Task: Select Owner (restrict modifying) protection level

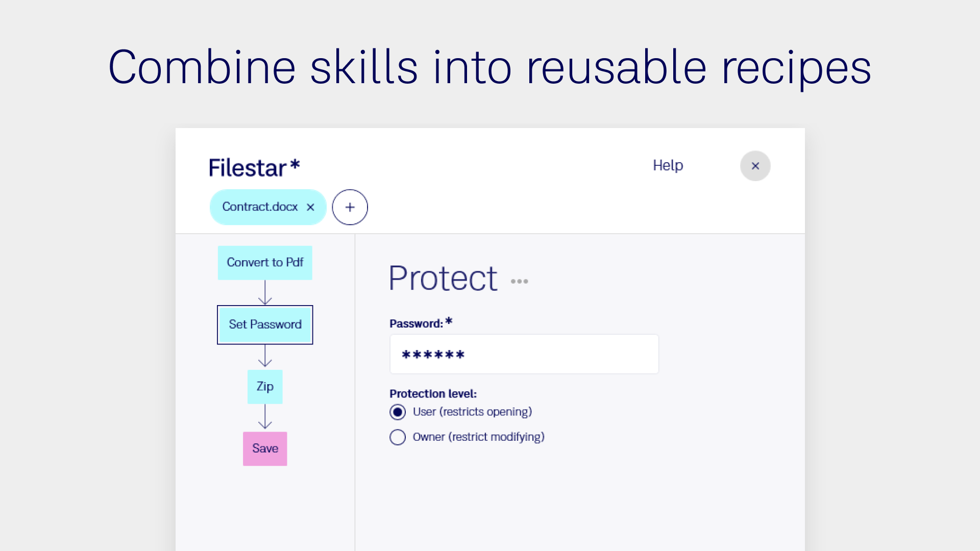Action: [x=398, y=437]
